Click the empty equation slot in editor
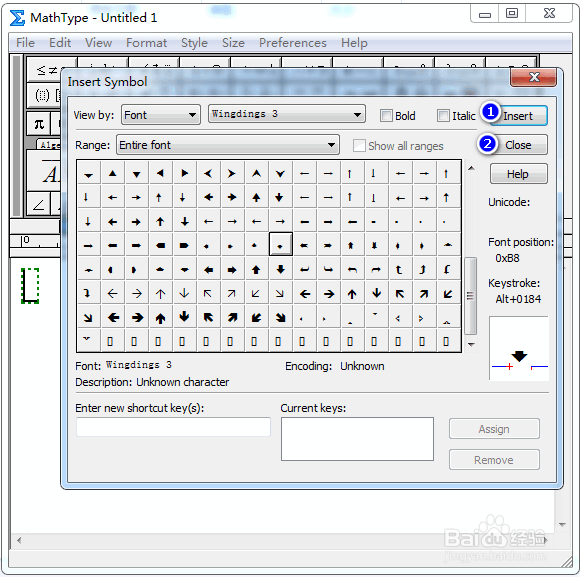The height and width of the screenshot is (577, 580). click(x=30, y=286)
